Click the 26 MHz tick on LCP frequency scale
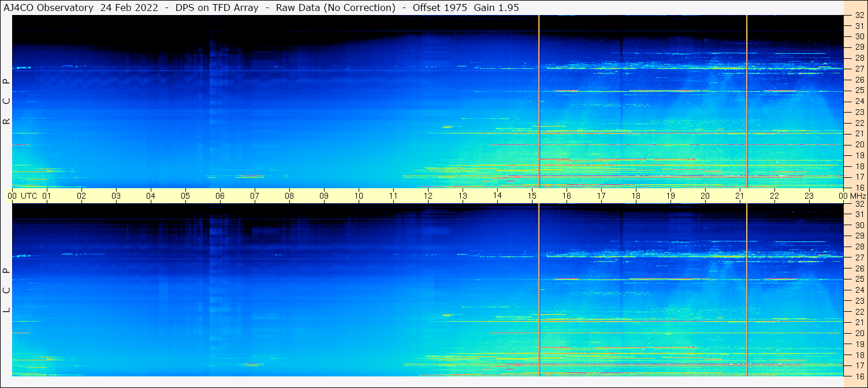The height and width of the screenshot is (388, 868). [x=859, y=268]
